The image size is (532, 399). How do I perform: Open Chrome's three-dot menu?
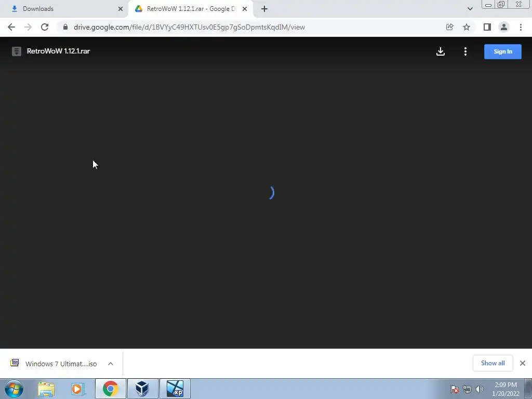click(521, 27)
